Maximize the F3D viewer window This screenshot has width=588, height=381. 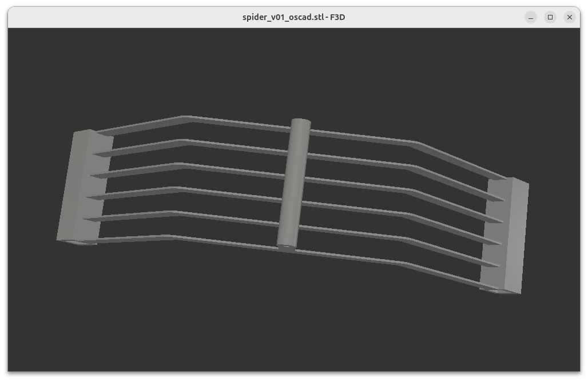coord(550,17)
